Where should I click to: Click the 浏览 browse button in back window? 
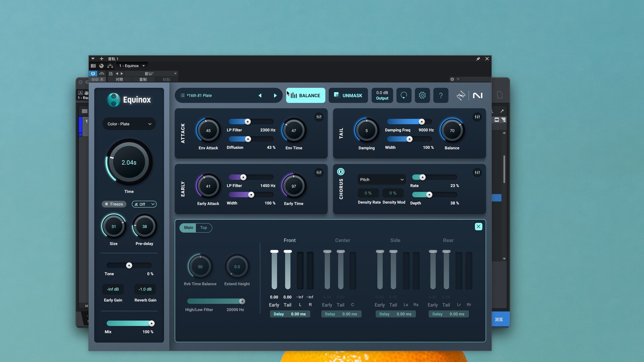coord(499,319)
